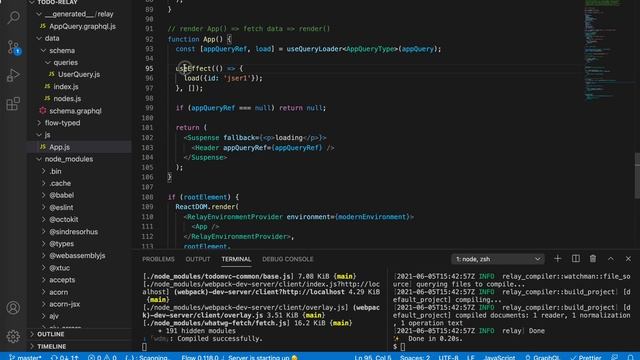Collapse the js folder
The height and width of the screenshot is (360, 640).
(x=47, y=135)
